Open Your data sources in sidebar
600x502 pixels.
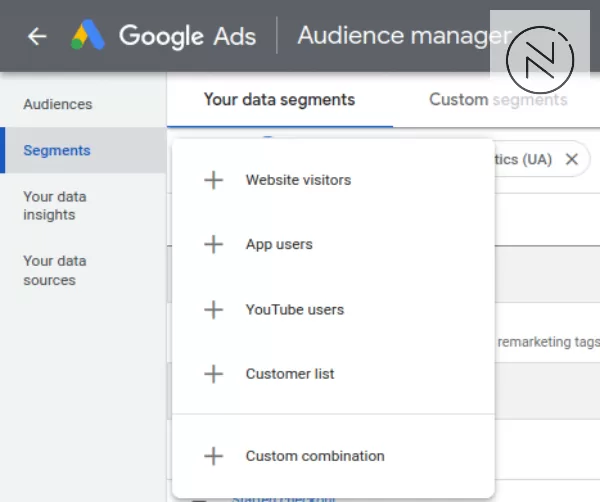(55, 271)
